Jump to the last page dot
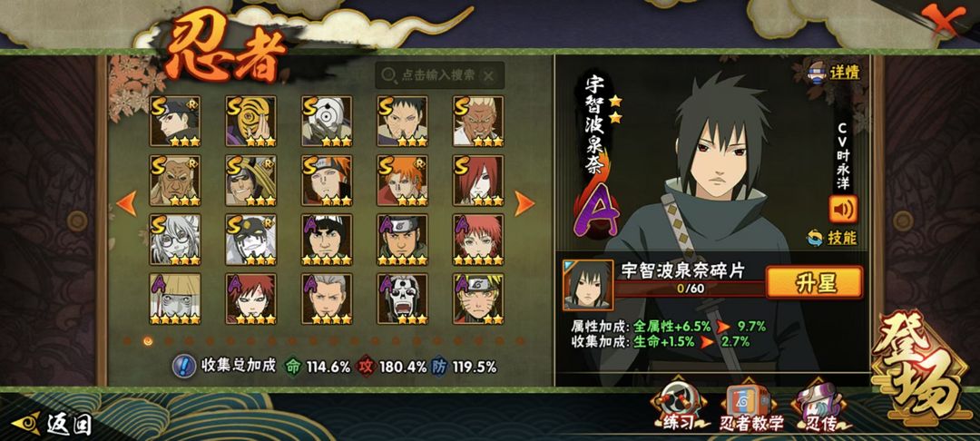 coord(519,340)
